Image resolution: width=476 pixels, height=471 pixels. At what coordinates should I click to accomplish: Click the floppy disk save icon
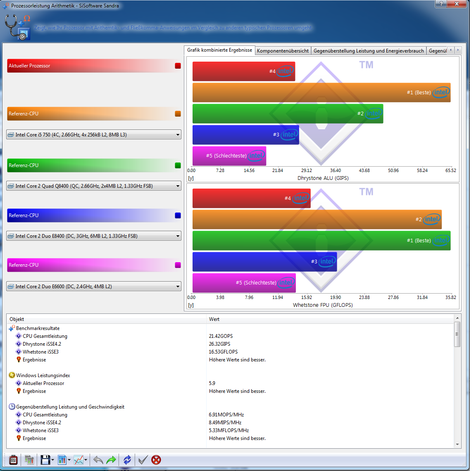(x=45, y=460)
